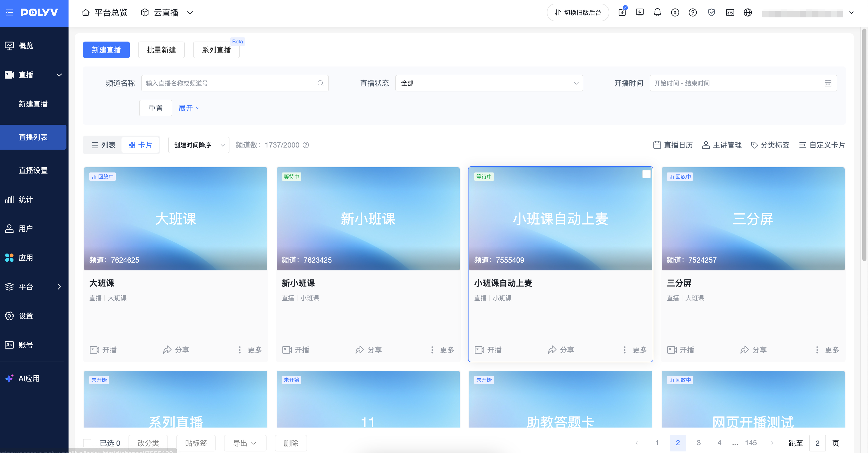Open the account dropdown arrow

[851, 12]
